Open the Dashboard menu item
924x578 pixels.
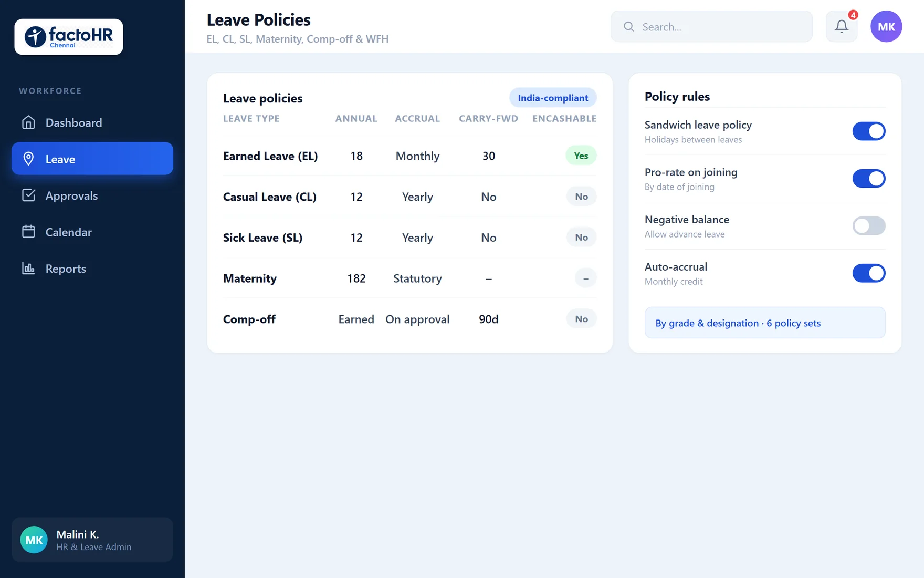(x=92, y=122)
